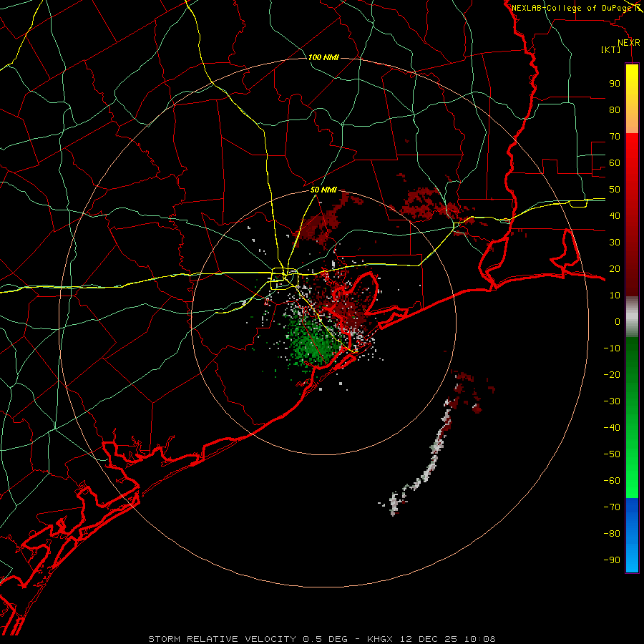Click the -40 value on the velocity scale
Screen dimensions: 644x644
(x=612, y=428)
